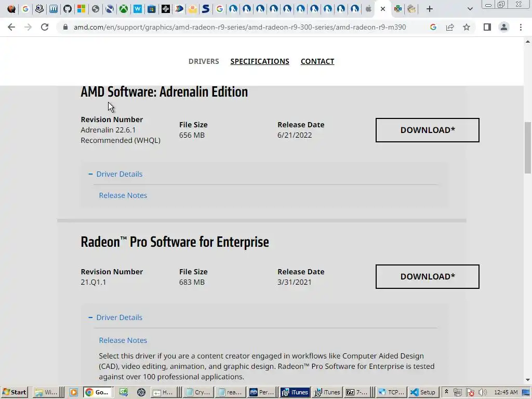Open a new browser tab
Screen dimensions: 532x399
tap(430, 9)
